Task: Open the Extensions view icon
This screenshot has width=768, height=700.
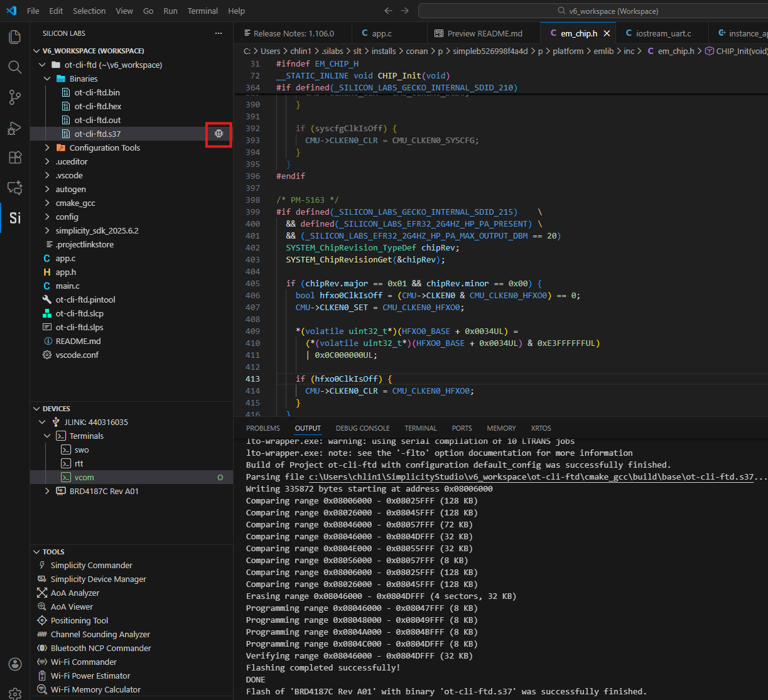Action: (x=14, y=158)
